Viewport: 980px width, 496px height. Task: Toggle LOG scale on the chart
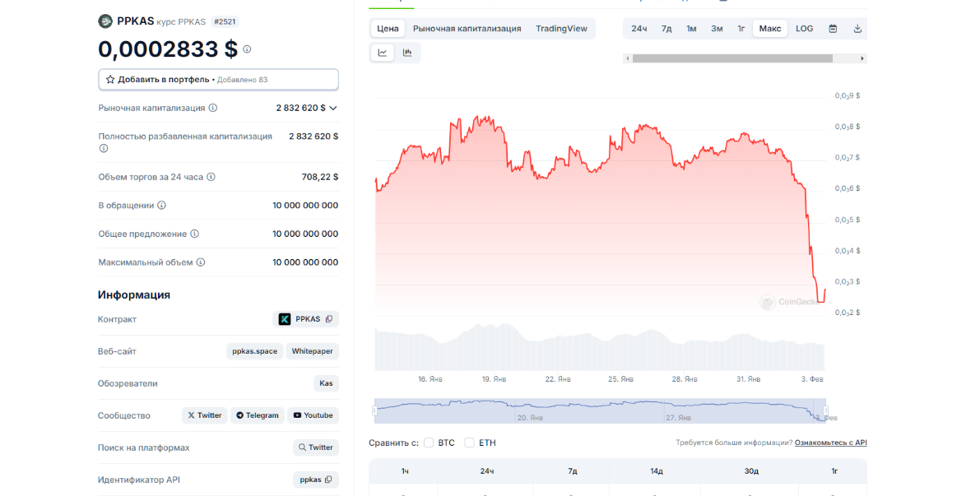[805, 29]
